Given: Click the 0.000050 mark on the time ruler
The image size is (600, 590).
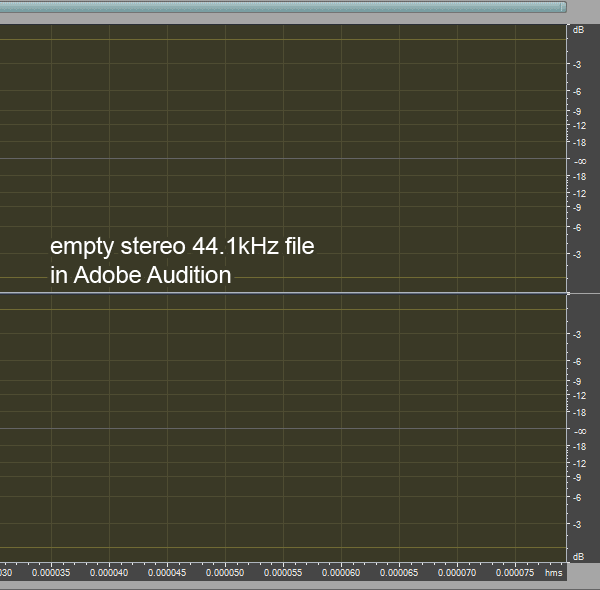Looking at the screenshot, I should [224, 574].
